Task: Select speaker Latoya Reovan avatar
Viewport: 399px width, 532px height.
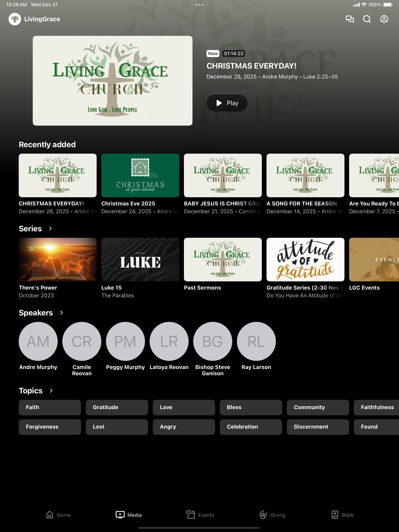Action: (169, 341)
